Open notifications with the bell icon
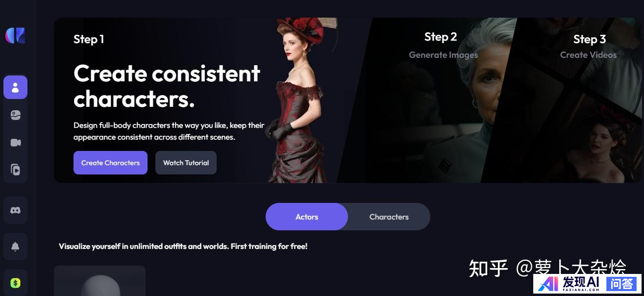This screenshot has height=296, width=644. [x=15, y=247]
